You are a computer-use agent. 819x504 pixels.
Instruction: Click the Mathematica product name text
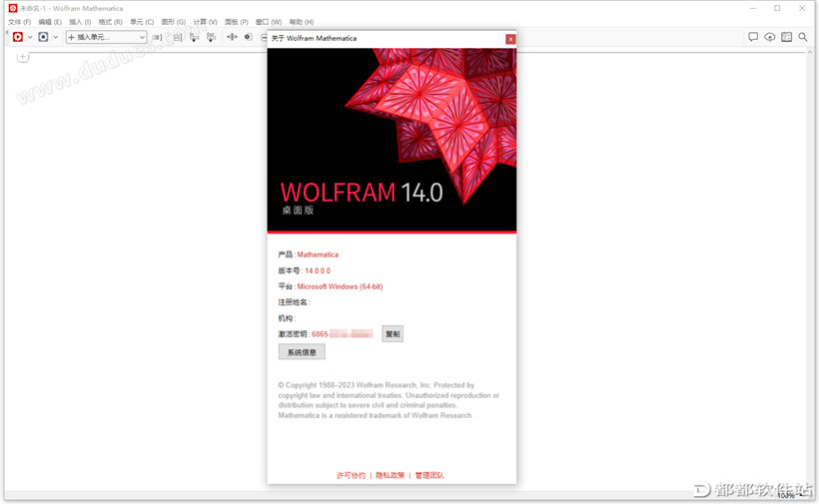coord(318,254)
